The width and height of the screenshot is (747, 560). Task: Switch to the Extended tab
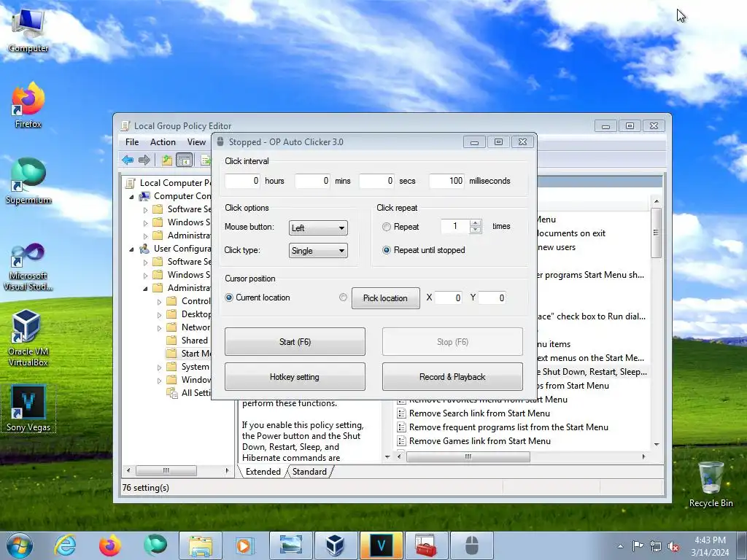263,472
